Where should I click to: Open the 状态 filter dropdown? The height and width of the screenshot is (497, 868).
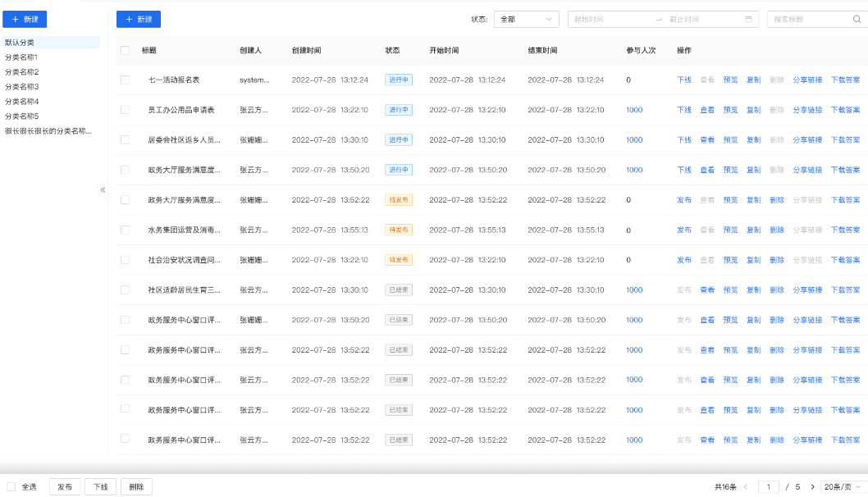(526, 20)
